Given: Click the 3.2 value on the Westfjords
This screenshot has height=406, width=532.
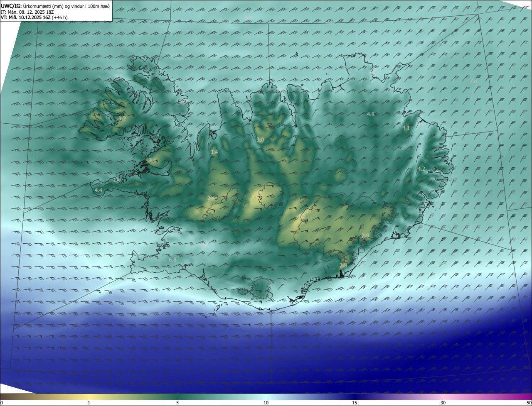Looking at the screenshot, I should pos(123,119).
